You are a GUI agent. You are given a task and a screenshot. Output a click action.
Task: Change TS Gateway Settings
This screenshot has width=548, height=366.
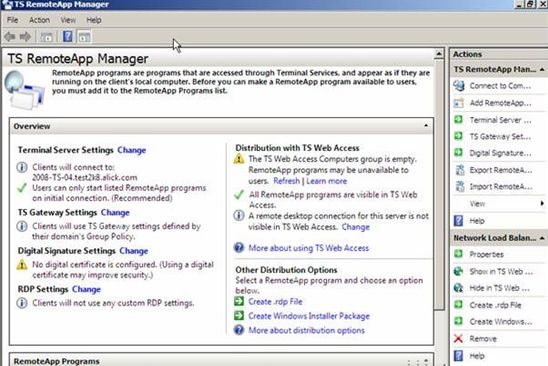pos(115,213)
